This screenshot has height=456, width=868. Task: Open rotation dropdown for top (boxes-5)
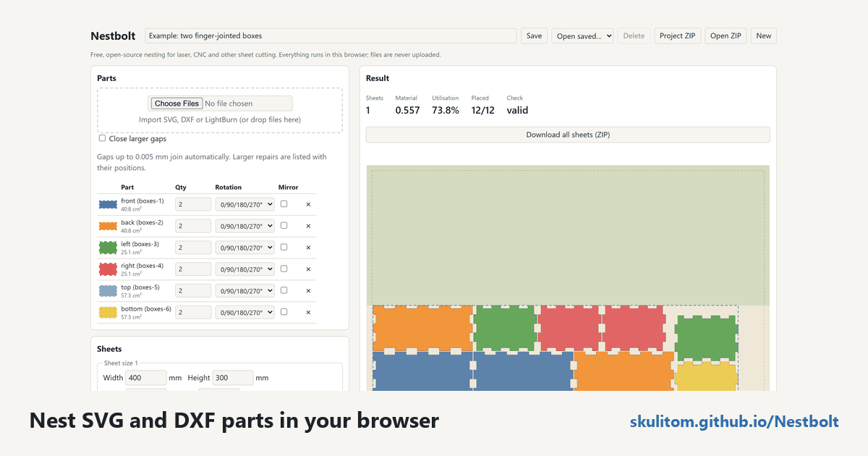coord(245,291)
